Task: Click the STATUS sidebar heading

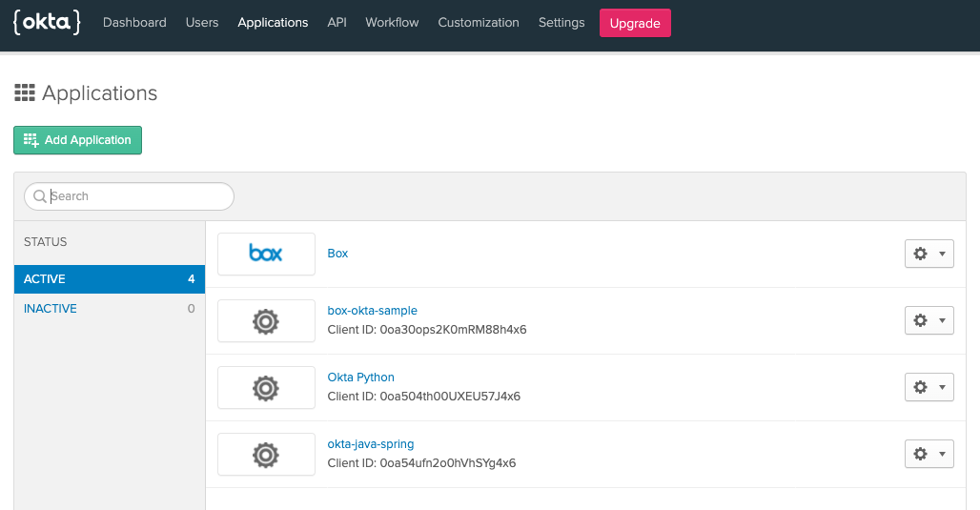Action: click(45, 242)
